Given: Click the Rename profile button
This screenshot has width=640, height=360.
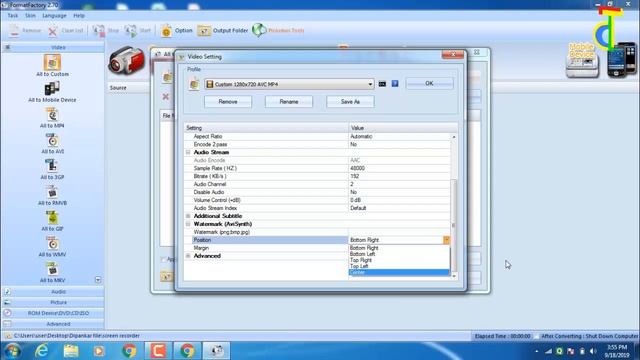Looking at the screenshot, I should (x=289, y=102).
